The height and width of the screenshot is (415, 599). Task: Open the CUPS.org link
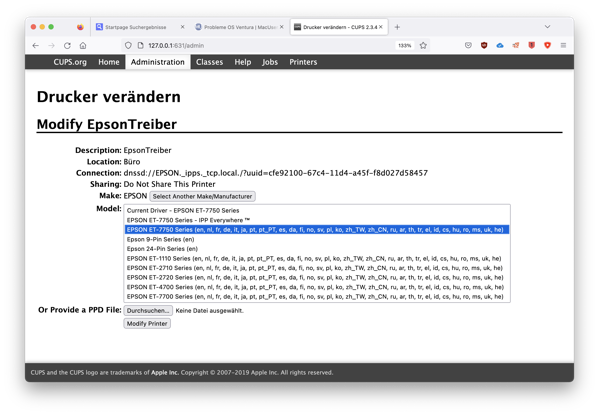click(x=70, y=62)
